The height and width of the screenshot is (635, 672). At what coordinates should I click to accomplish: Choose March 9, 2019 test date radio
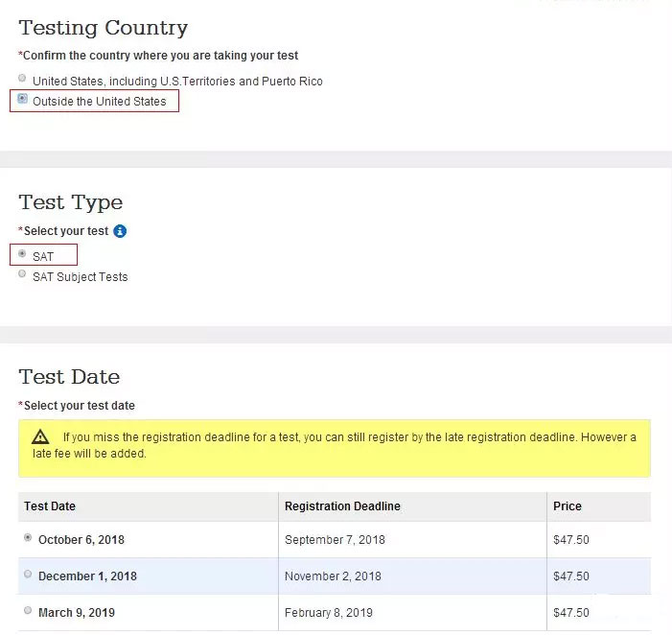point(28,610)
